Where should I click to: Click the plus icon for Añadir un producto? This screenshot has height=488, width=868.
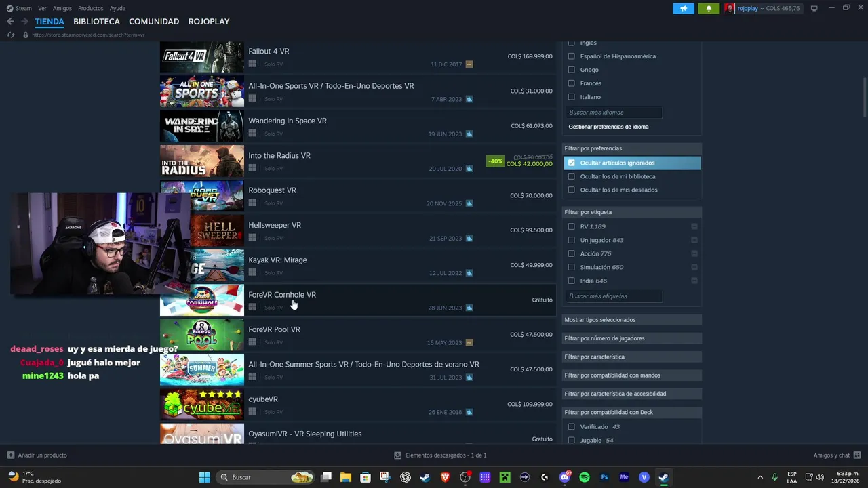(10, 455)
